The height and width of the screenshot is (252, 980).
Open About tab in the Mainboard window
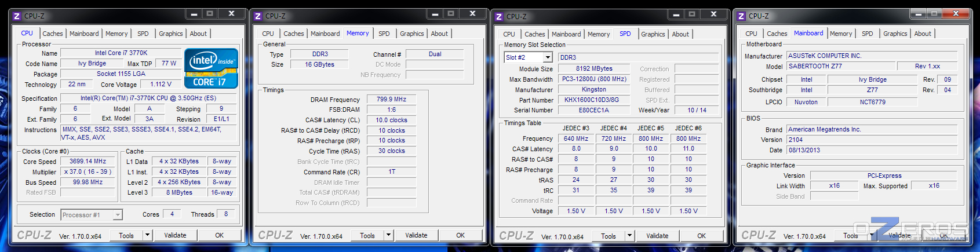click(923, 34)
